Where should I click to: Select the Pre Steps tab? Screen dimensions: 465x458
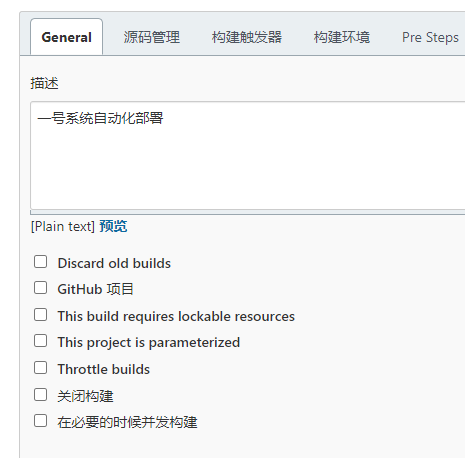pyautogui.click(x=430, y=37)
